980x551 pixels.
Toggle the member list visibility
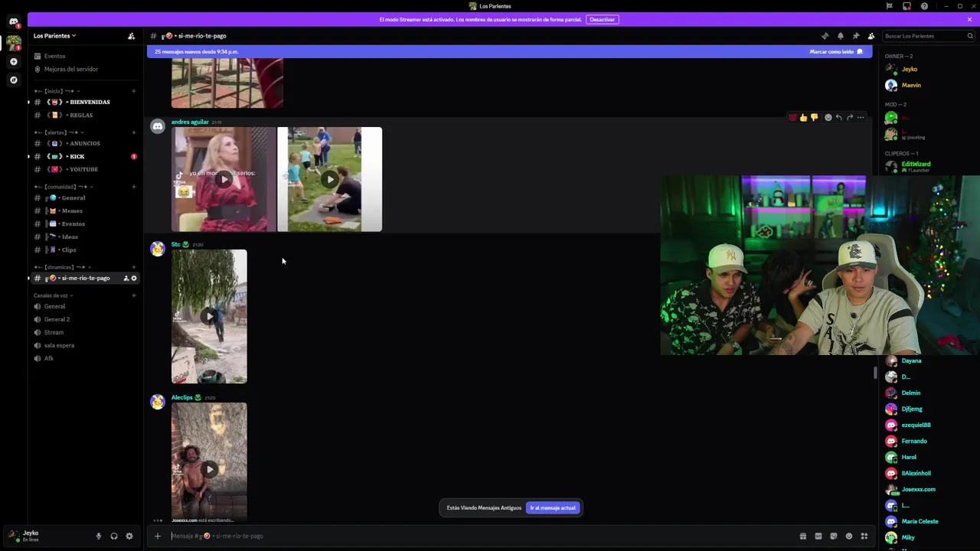[871, 36]
